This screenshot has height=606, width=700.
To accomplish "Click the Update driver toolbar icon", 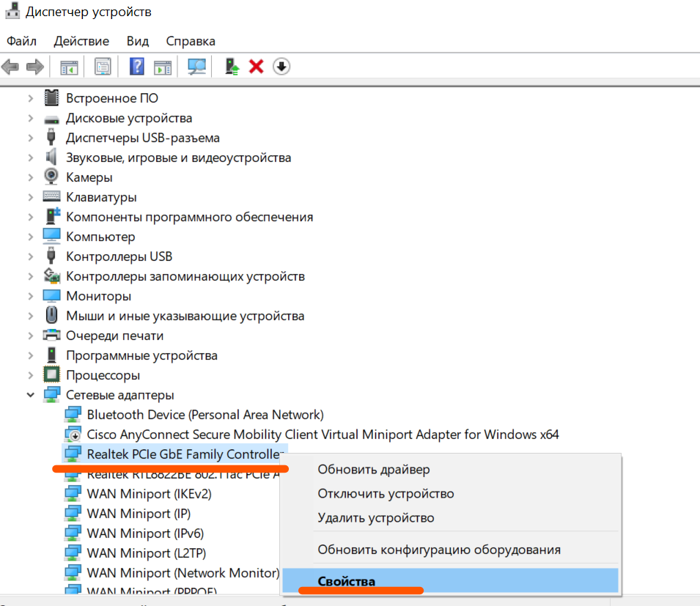I will pyautogui.click(x=232, y=67).
